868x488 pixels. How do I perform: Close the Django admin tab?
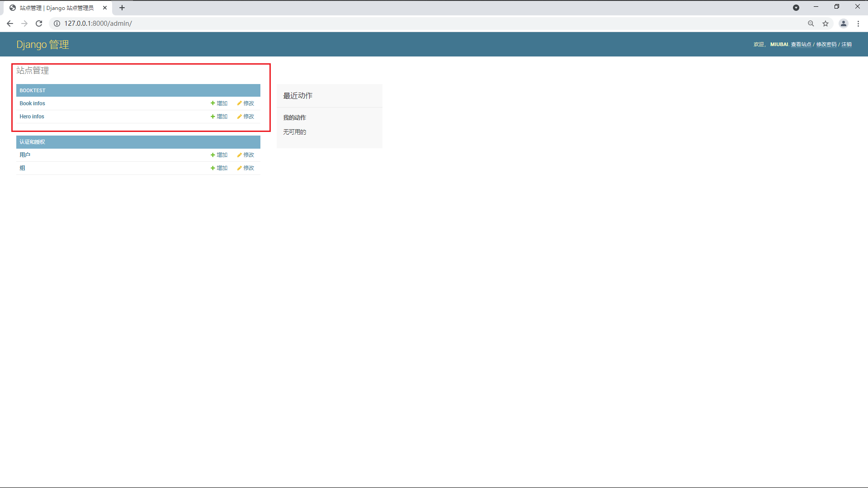pos(105,8)
